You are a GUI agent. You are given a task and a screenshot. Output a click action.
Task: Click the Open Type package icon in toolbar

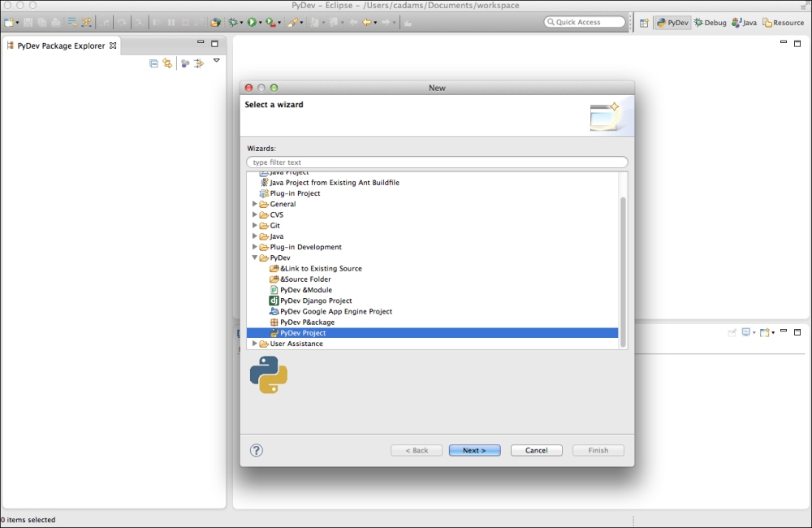click(x=215, y=22)
